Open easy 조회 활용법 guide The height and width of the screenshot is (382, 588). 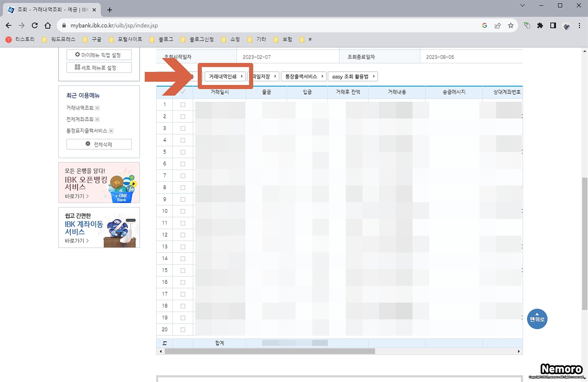(353, 76)
